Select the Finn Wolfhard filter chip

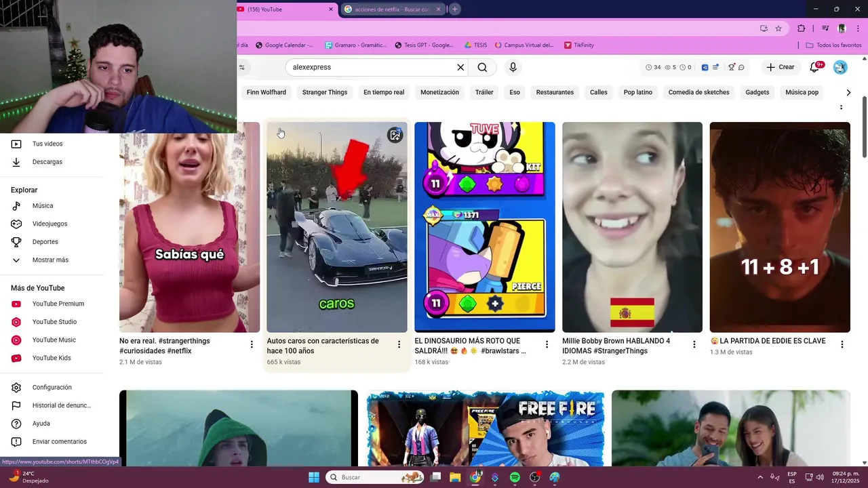coord(267,92)
